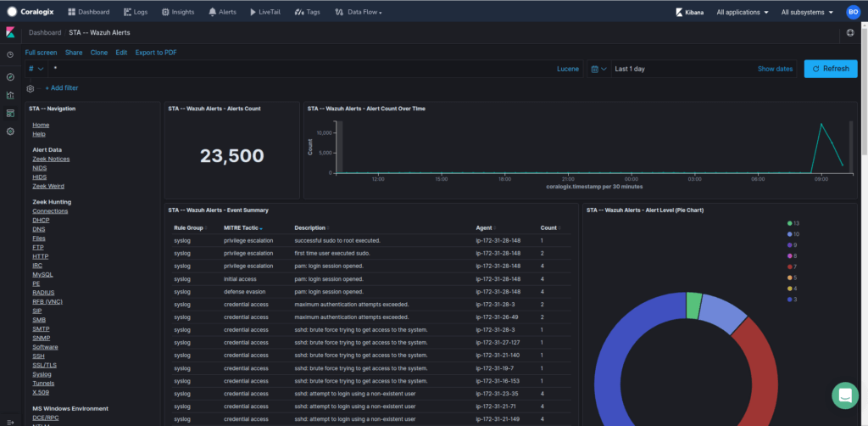
Task: Click the 23,500 alerts count value
Action: 232,156
